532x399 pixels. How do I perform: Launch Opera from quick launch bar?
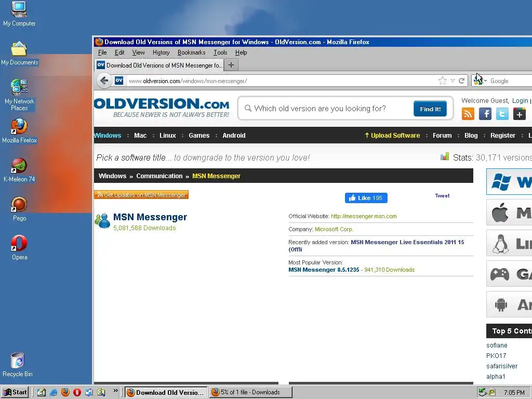[x=77, y=392]
